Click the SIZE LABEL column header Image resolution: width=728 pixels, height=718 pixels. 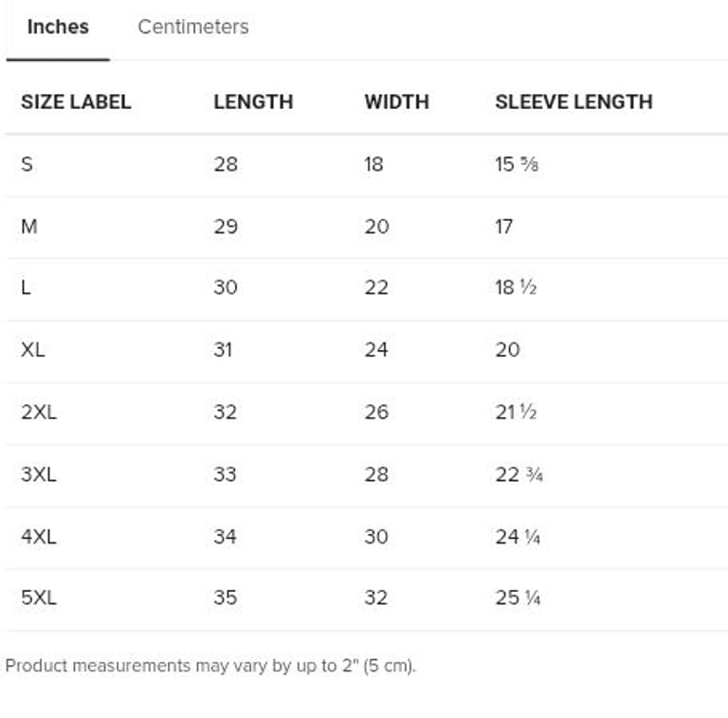[x=76, y=101]
